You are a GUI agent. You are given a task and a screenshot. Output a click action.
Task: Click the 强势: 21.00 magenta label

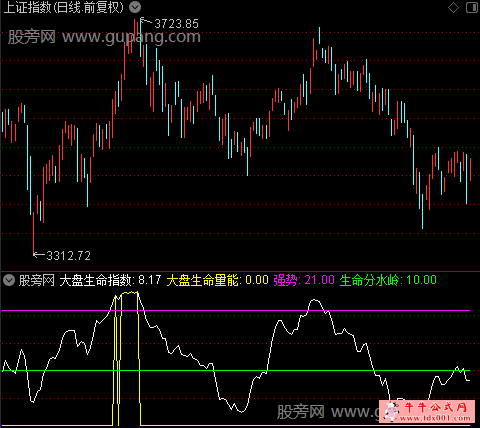coord(304,280)
